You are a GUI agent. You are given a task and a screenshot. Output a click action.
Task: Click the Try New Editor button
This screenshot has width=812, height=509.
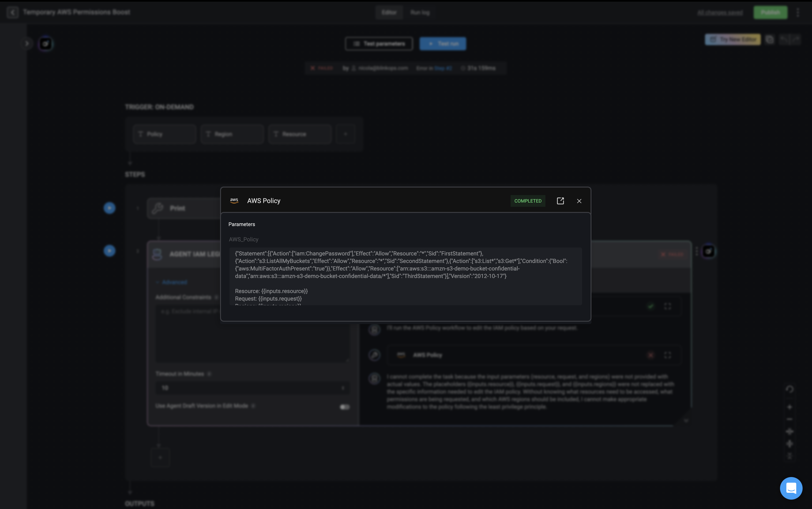733,39
